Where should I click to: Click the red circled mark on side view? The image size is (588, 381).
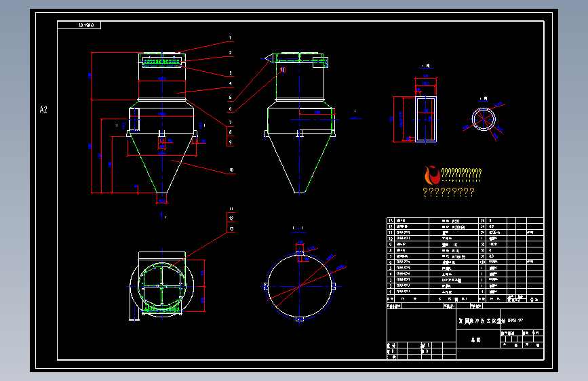pos(283,70)
